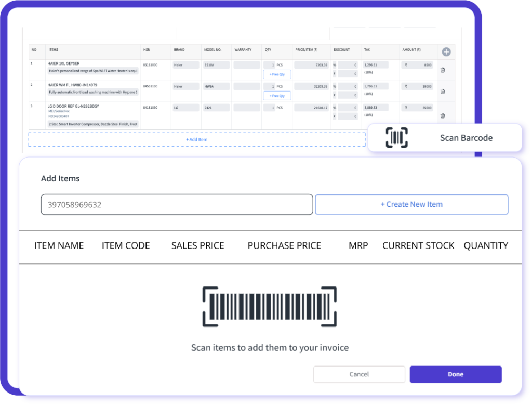The height and width of the screenshot is (405, 532).
Task: Delete the HAIER WM FL washing machine via trash icon
Action: coord(442,91)
